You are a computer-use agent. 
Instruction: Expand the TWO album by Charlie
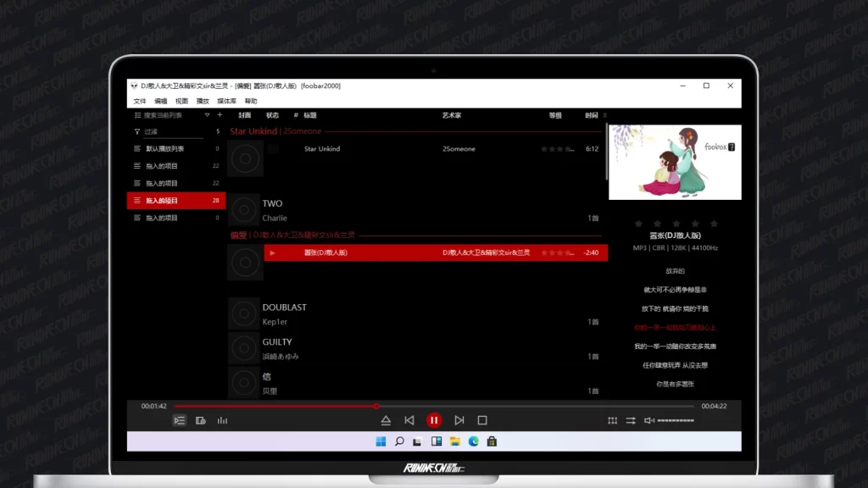(x=272, y=203)
